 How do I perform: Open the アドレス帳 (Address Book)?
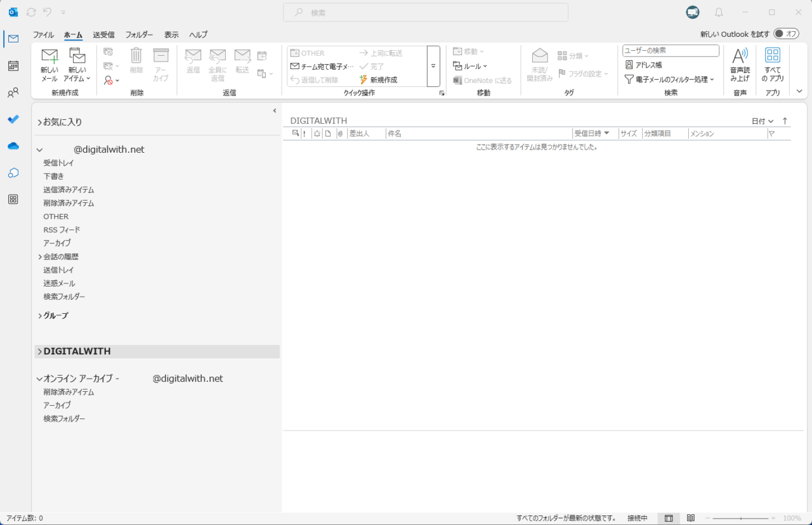(648, 64)
